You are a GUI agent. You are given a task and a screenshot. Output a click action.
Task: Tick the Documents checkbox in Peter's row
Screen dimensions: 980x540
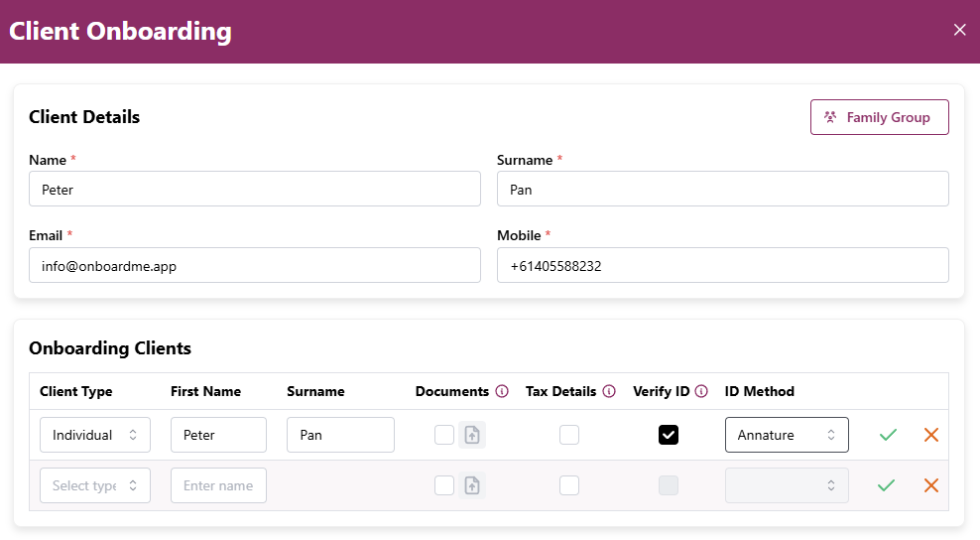(444, 435)
